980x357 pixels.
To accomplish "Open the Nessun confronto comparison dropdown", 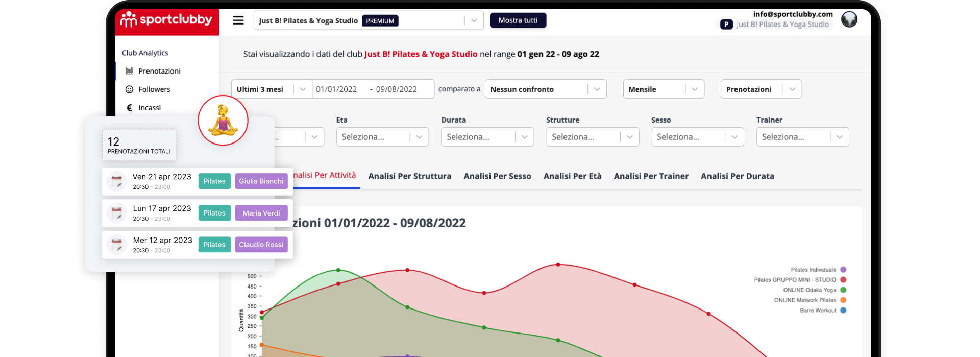I will (546, 89).
